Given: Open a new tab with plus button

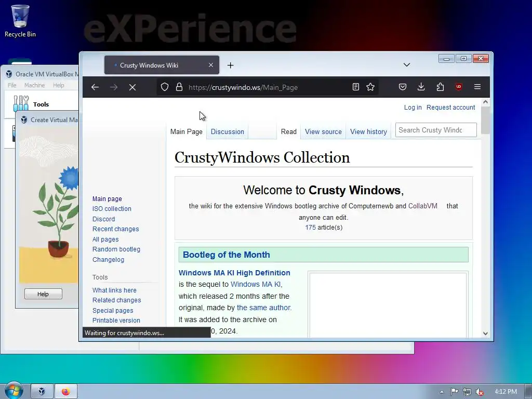Looking at the screenshot, I should pos(230,65).
